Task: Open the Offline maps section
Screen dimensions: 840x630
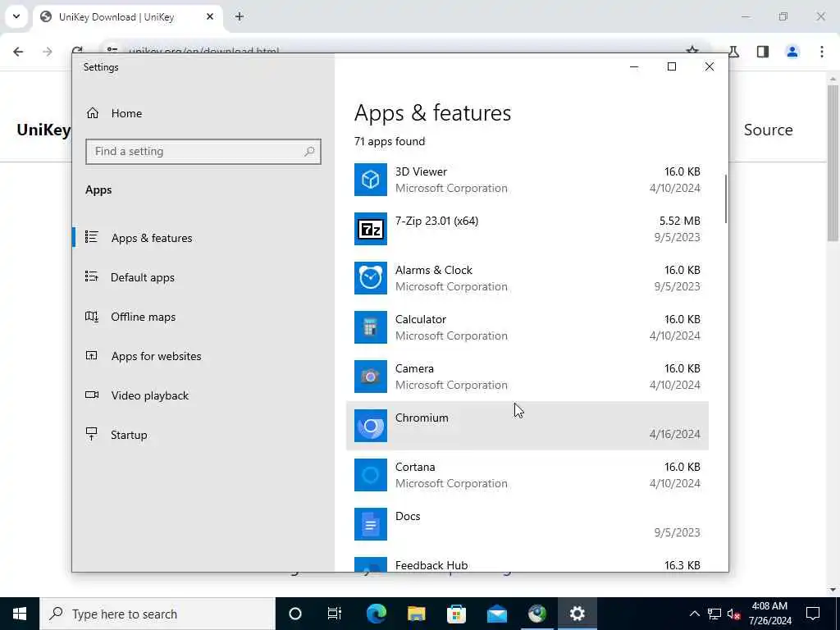Action: [x=203, y=317]
